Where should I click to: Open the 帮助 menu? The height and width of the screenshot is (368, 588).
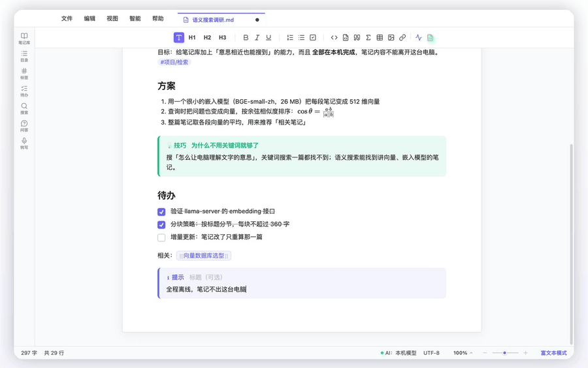tap(158, 18)
